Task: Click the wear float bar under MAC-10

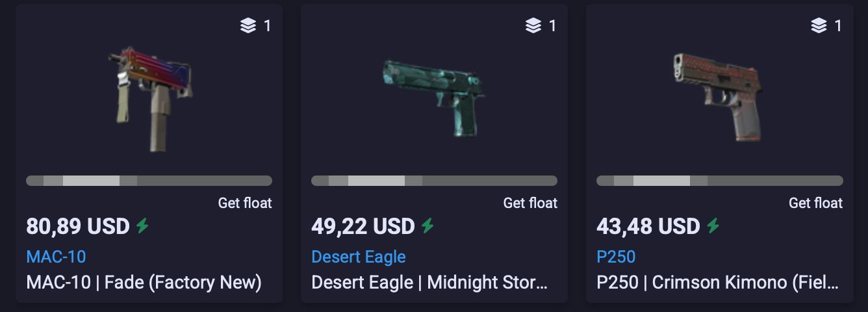Action: [149, 181]
